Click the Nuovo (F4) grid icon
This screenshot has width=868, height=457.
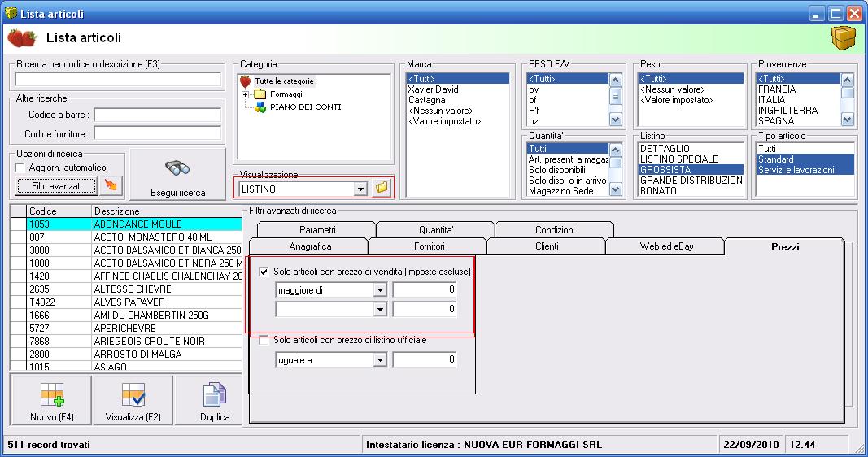pyautogui.click(x=52, y=395)
